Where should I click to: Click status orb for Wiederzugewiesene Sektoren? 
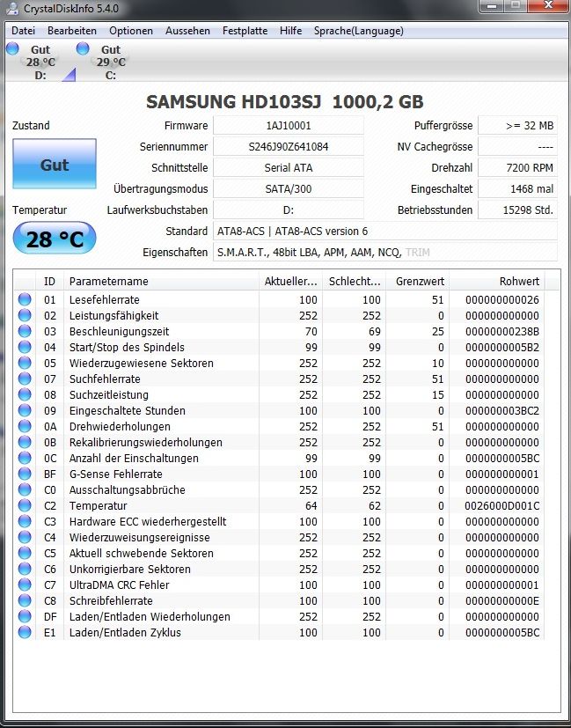25,363
